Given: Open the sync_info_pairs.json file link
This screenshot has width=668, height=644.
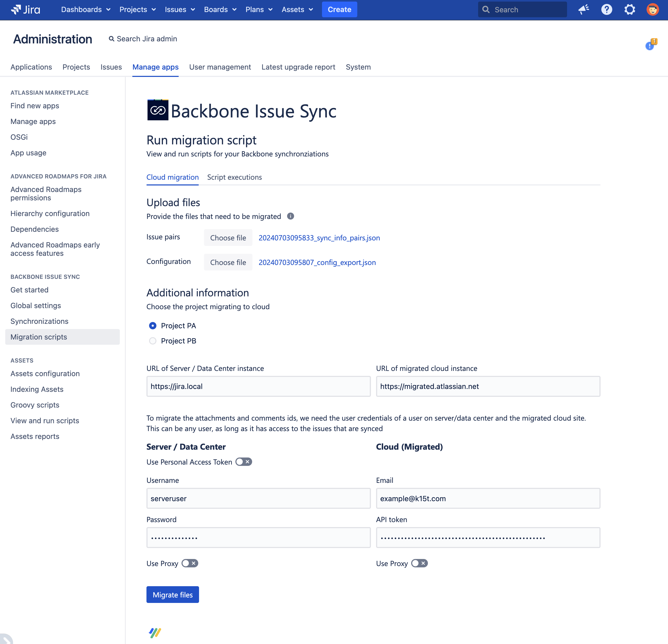Looking at the screenshot, I should (319, 238).
